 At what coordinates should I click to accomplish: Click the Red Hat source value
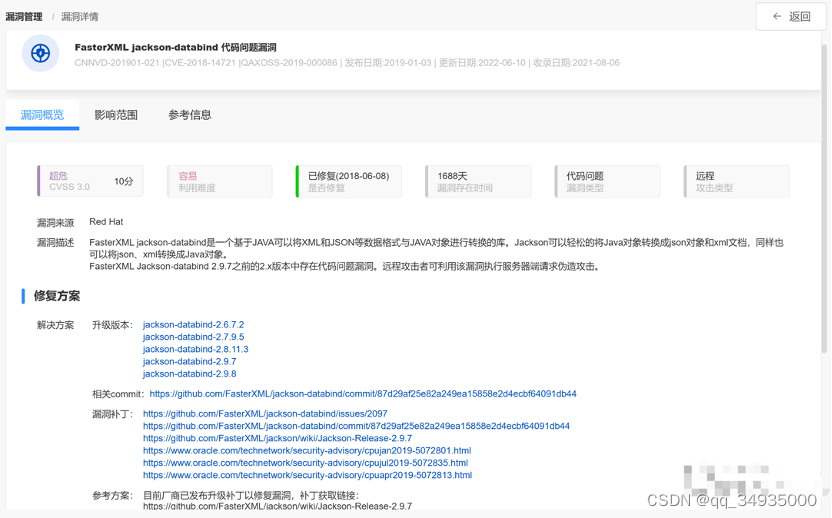[106, 221]
